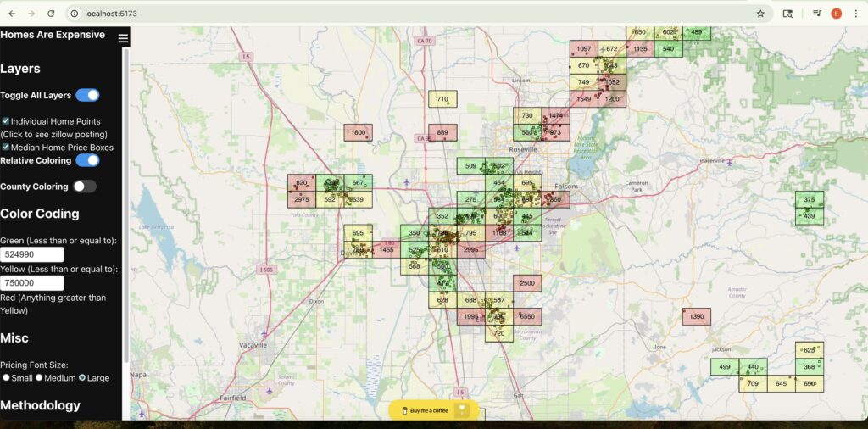Go back to the previous page
Viewport: 868px width, 429px height.
click(x=12, y=14)
